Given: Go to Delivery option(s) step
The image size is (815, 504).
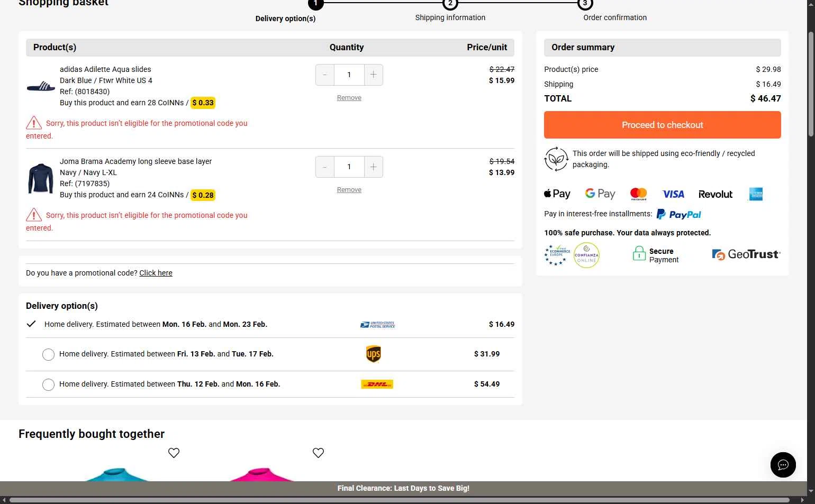Looking at the screenshot, I should 285,19.
